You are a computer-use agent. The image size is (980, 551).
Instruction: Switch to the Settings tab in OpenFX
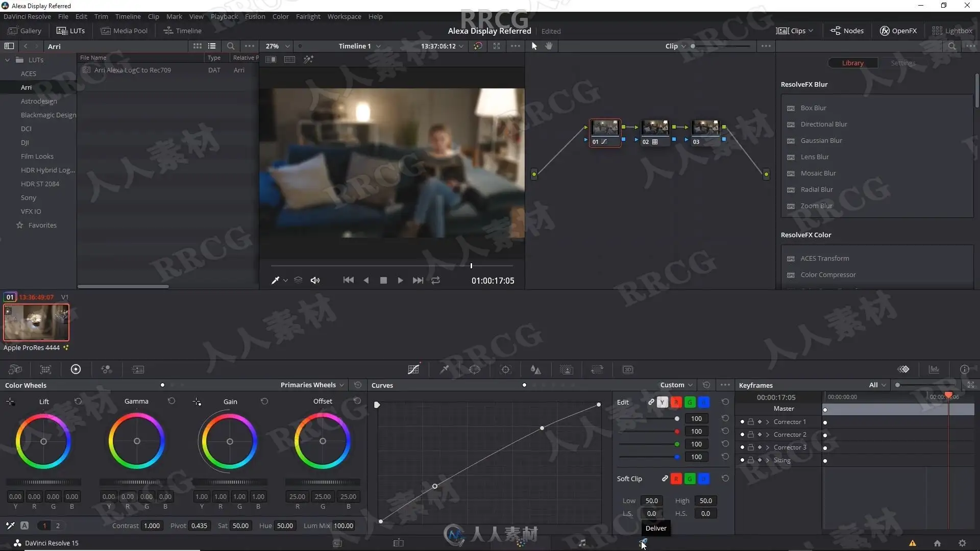pyautogui.click(x=903, y=63)
